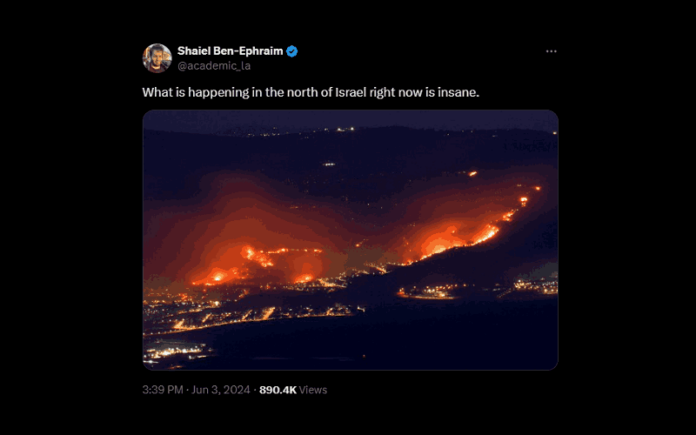696x435 pixels.
Task: Open the wildfire photo in full view
Action: tap(350, 240)
